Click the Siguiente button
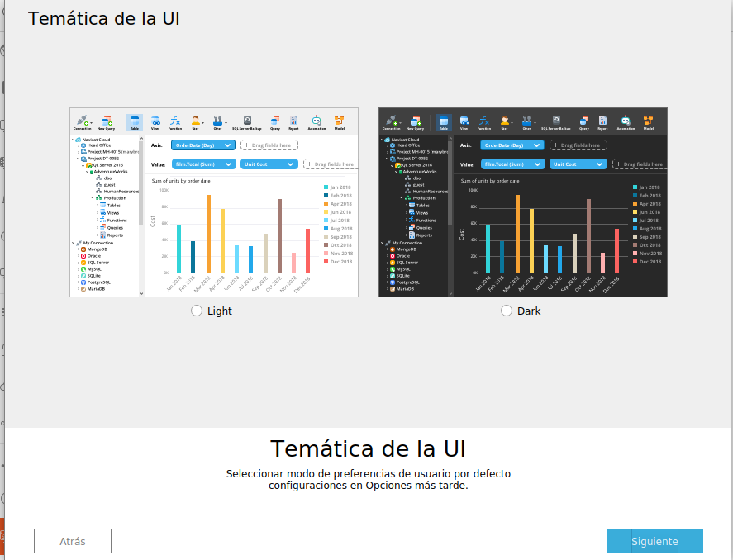Screen dimensions: 733x560 tap(654, 541)
